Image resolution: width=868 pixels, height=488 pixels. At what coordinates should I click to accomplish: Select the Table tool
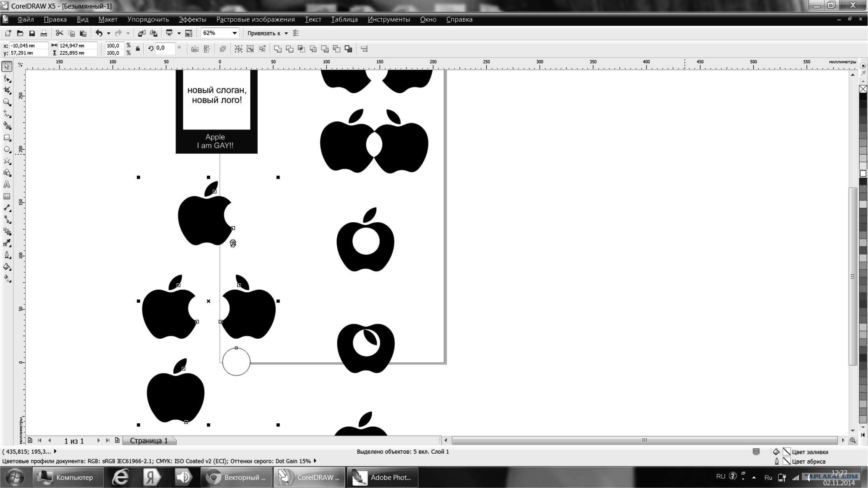point(7,197)
